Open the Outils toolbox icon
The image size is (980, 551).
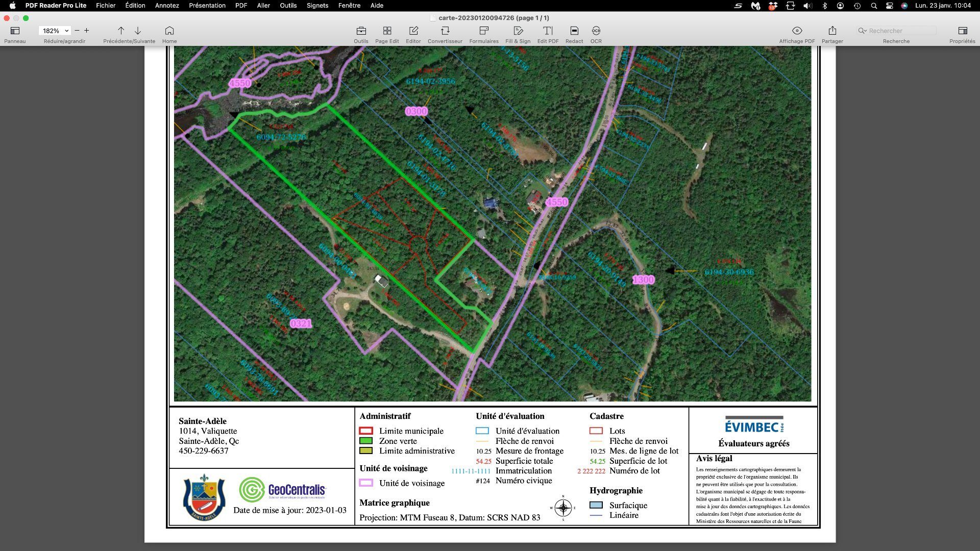tap(361, 31)
